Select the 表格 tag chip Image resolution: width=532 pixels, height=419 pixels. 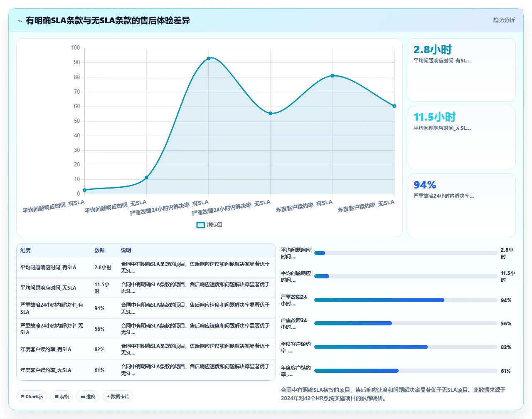[62, 397]
